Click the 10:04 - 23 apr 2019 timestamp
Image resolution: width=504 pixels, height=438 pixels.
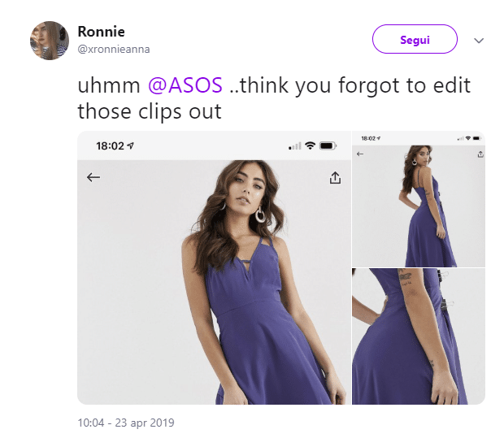125,423
